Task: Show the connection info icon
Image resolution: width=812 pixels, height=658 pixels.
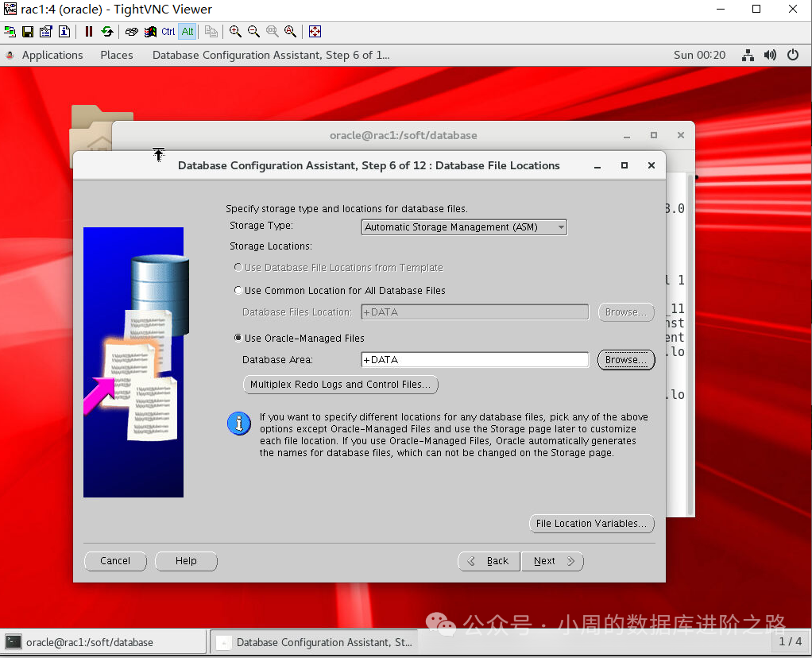Action: point(64,32)
